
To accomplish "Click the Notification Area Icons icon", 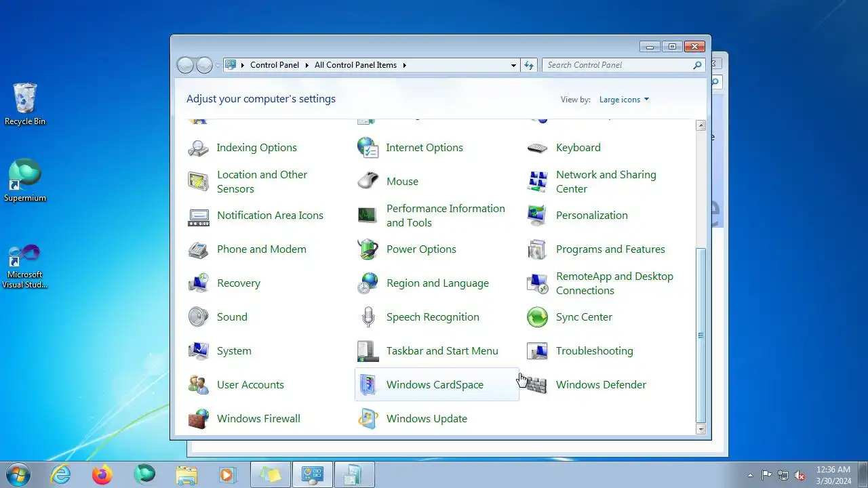I will [199, 216].
